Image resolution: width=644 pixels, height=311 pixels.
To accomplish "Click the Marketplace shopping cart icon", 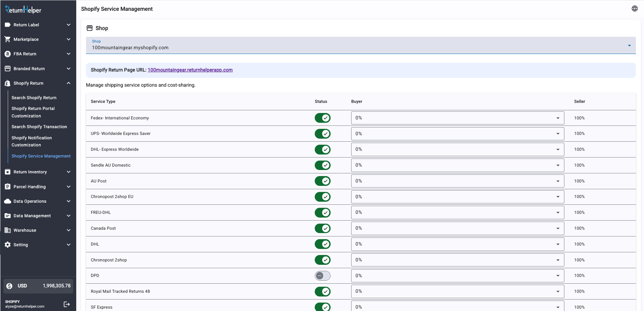I will click(x=7, y=39).
